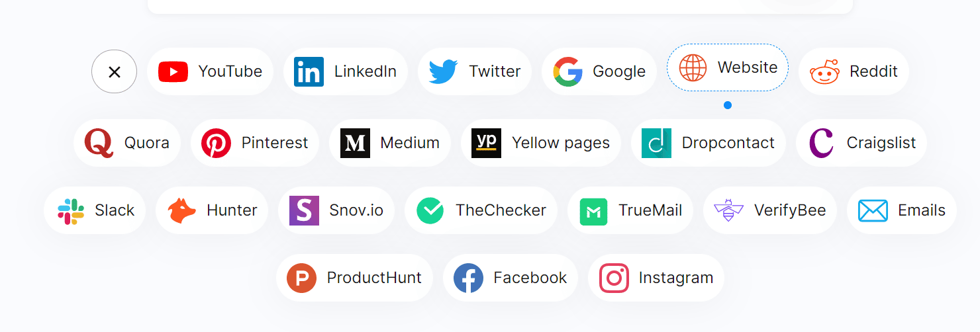Choose the LinkedIn logo icon
This screenshot has height=332, width=980.
point(309,71)
